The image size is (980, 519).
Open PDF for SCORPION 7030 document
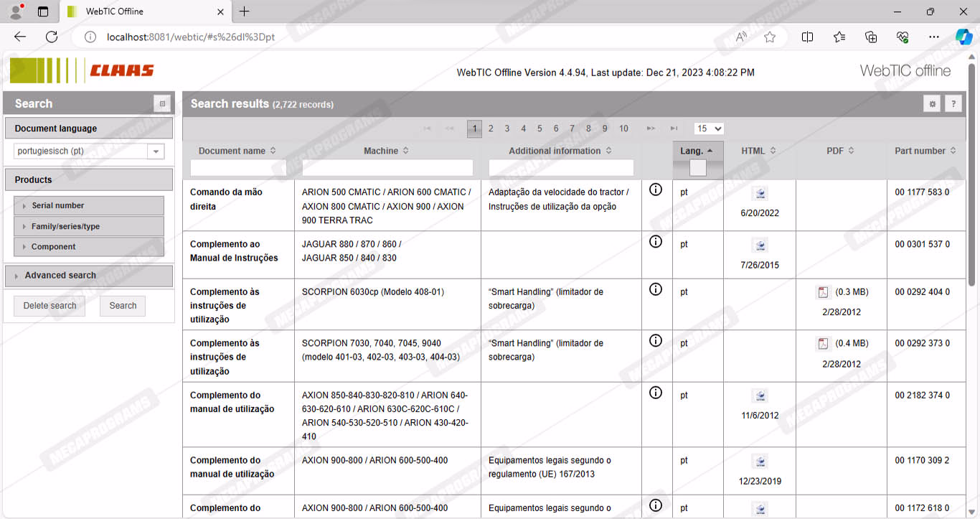(x=823, y=344)
